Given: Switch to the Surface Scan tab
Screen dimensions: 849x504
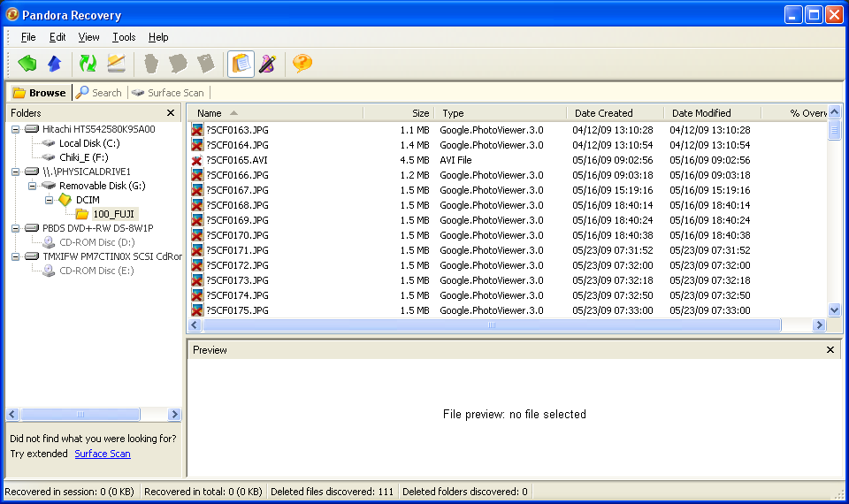Looking at the screenshot, I should [168, 92].
